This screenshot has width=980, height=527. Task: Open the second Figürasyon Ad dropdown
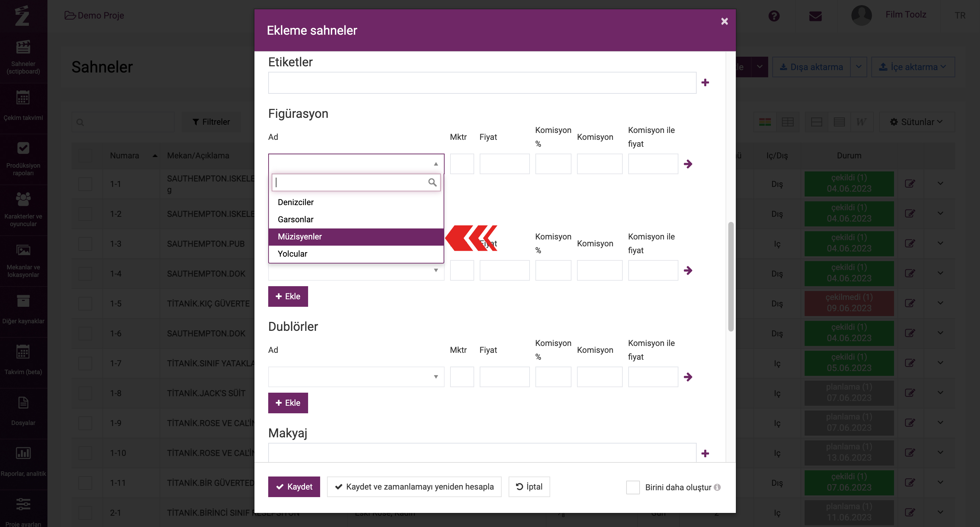point(356,270)
